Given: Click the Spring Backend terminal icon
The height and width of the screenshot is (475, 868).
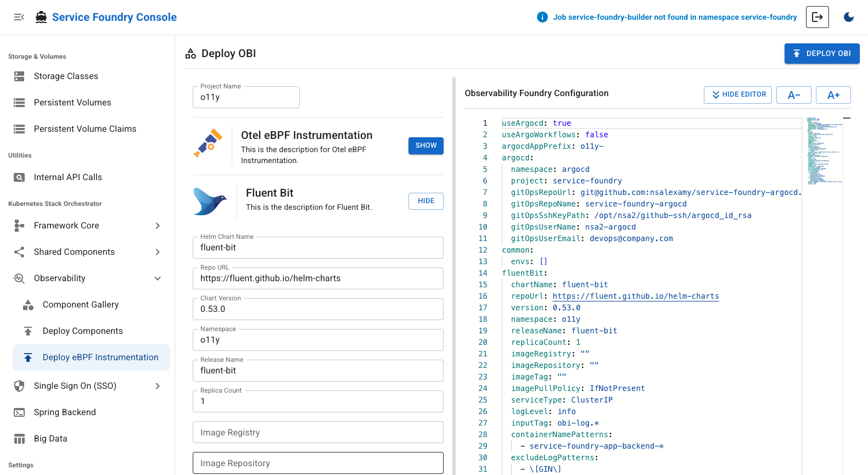Looking at the screenshot, I should click(19, 412).
